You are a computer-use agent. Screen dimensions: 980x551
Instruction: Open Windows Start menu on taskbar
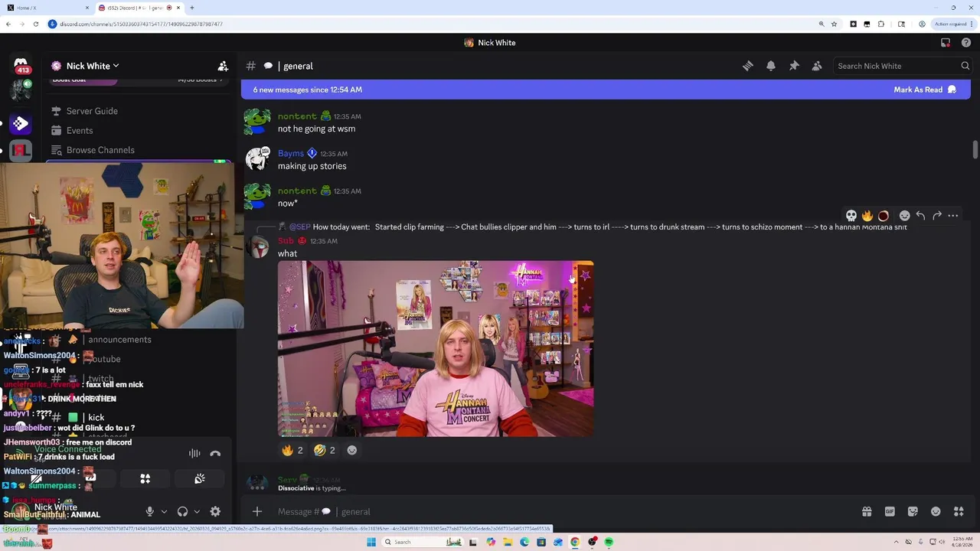[x=371, y=542]
